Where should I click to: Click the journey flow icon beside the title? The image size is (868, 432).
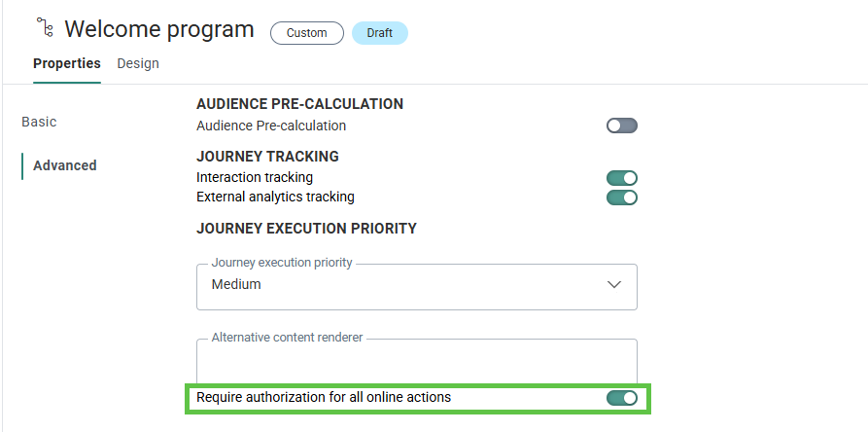[43, 28]
